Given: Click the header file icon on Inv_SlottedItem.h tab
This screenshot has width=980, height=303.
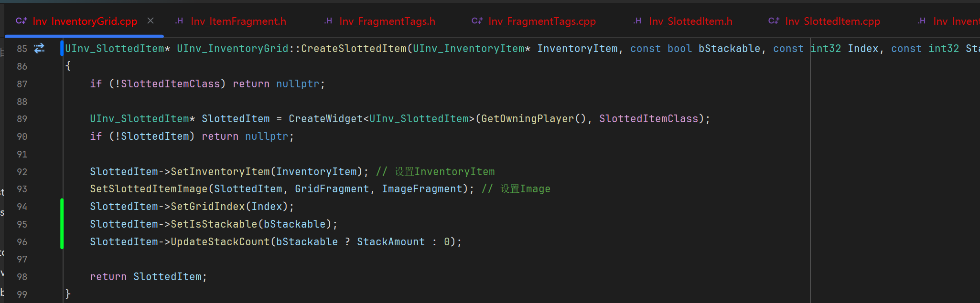Looking at the screenshot, I should tap(637, 21).
